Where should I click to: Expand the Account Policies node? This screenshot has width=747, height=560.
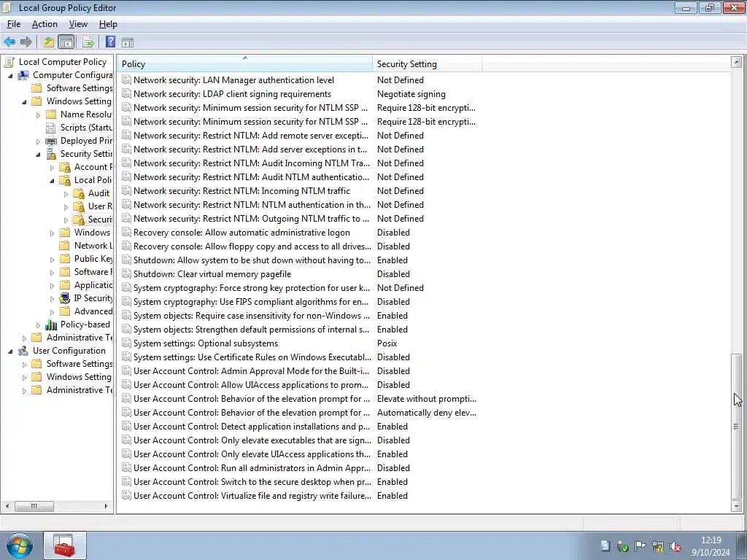coord(52,167)
